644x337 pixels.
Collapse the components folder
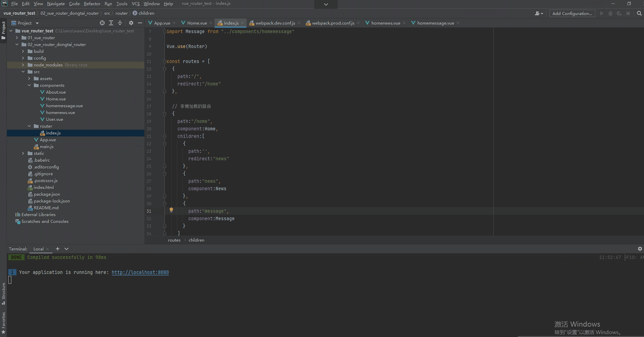(x=29, y=86)
